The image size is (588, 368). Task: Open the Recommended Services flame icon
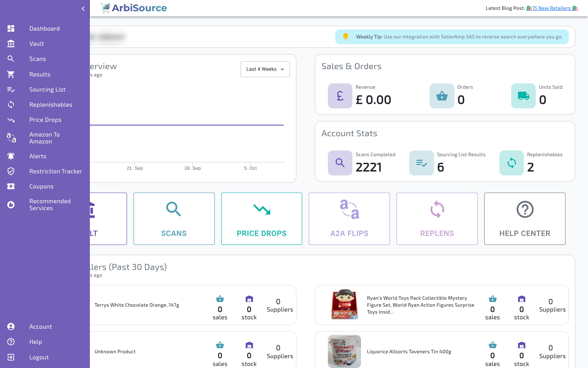[x=11, y=205]
